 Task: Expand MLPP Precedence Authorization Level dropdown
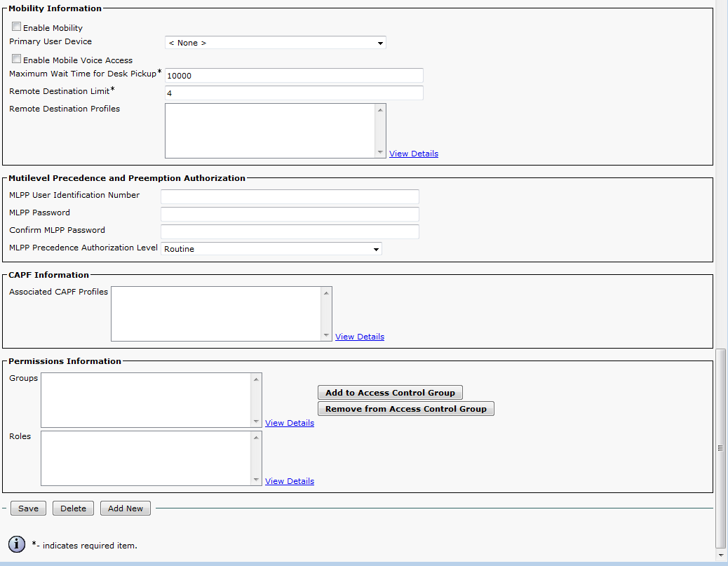(271, 249)
